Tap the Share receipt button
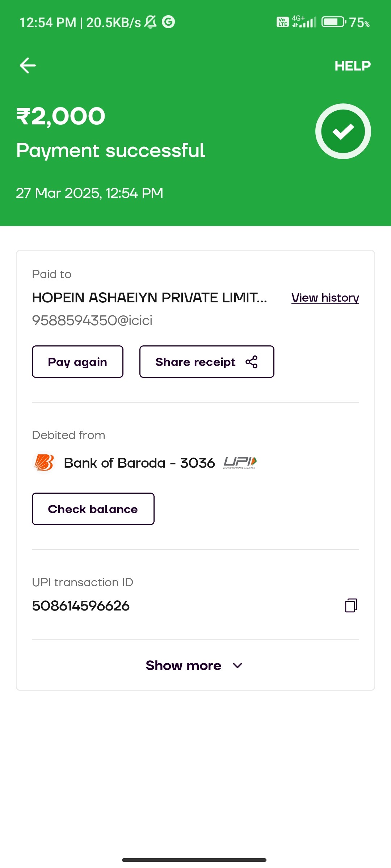This screenshot has width=391, height=868. [207, 362]
